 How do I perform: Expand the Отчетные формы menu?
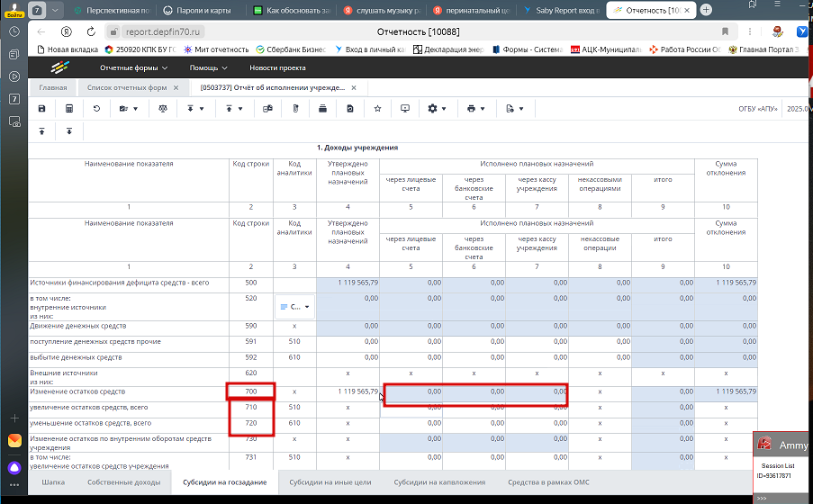[134, 67]
